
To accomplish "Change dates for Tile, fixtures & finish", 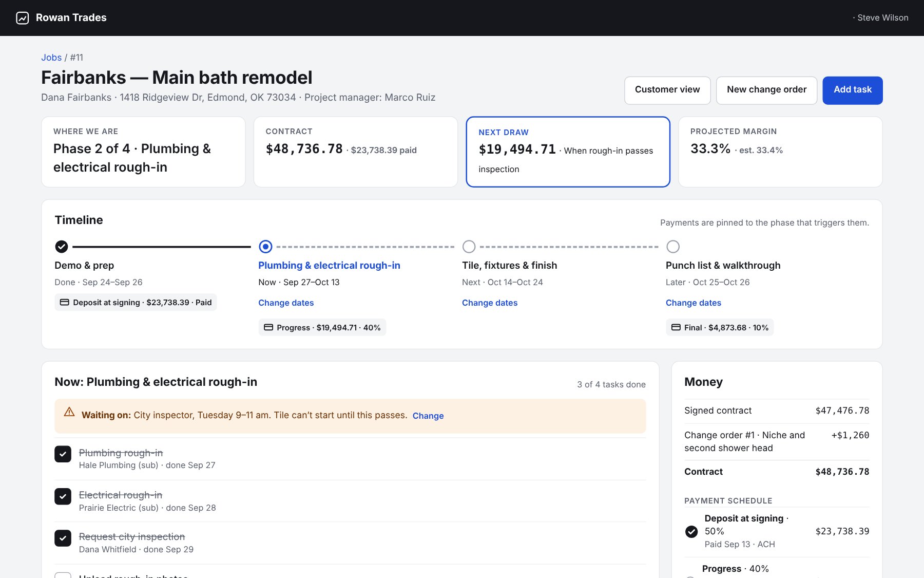I will (x=490, y=303).
